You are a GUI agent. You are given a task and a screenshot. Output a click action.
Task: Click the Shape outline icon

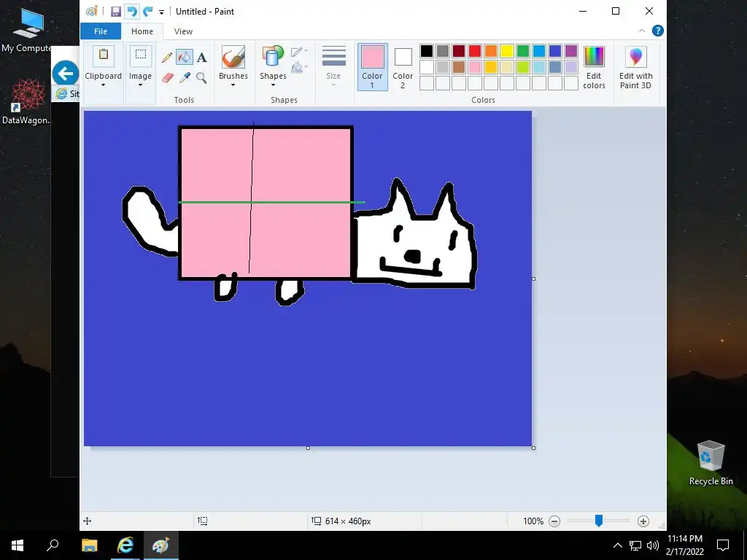298,52
